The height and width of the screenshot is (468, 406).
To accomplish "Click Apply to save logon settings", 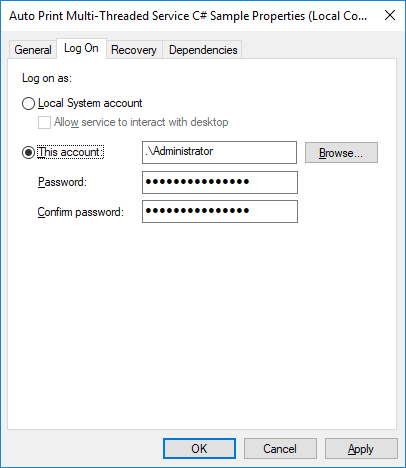I will coord(361,449).
